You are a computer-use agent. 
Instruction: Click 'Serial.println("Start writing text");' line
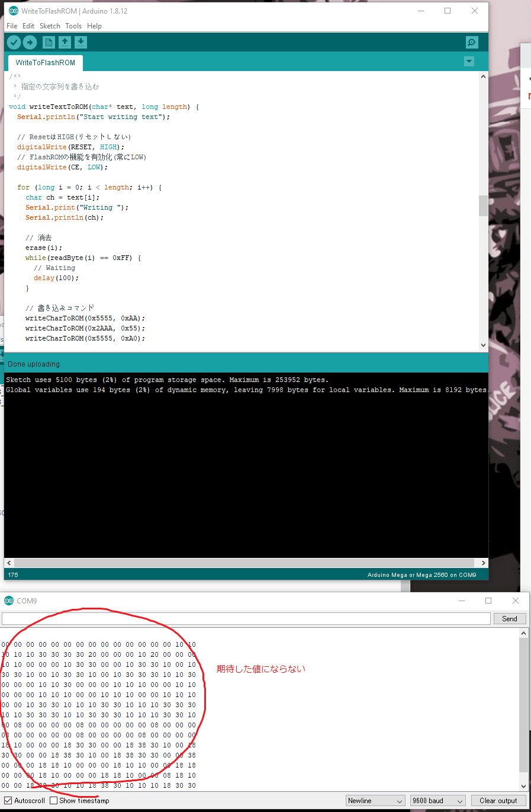coord(94,117)
